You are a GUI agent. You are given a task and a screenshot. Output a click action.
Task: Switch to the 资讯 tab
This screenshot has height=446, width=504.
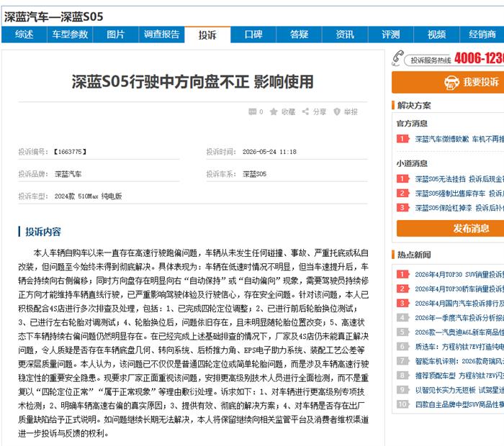(x=345, y=35)
